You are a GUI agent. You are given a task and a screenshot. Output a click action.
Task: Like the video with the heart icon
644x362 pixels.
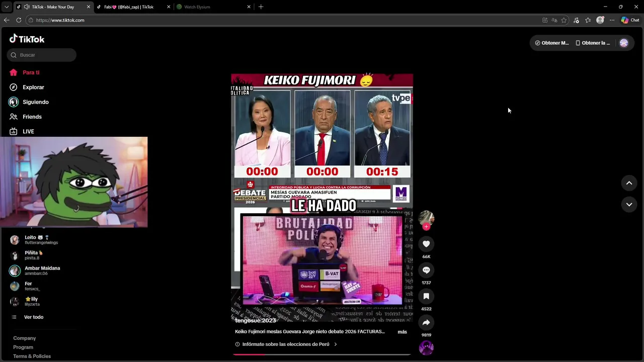[x=426, y=244]
